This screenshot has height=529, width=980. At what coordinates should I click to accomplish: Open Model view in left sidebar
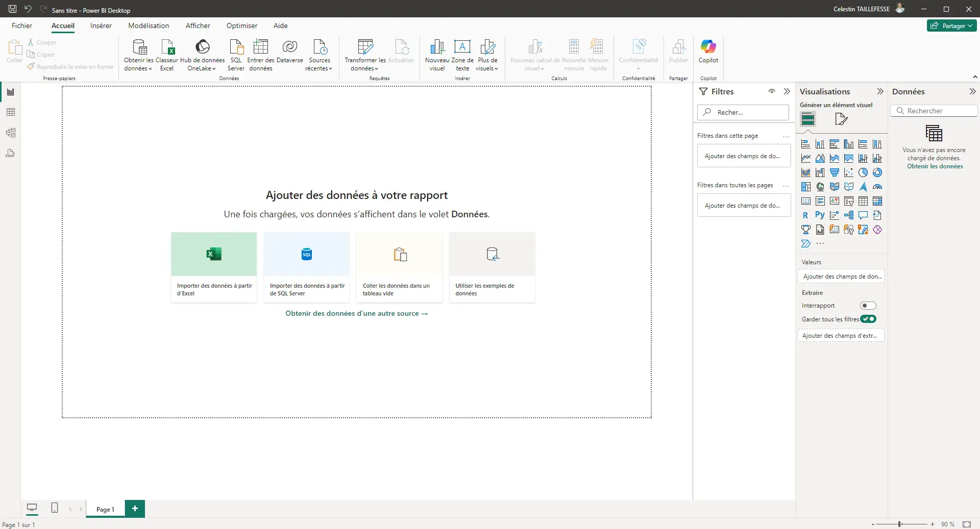click(11, 133)
